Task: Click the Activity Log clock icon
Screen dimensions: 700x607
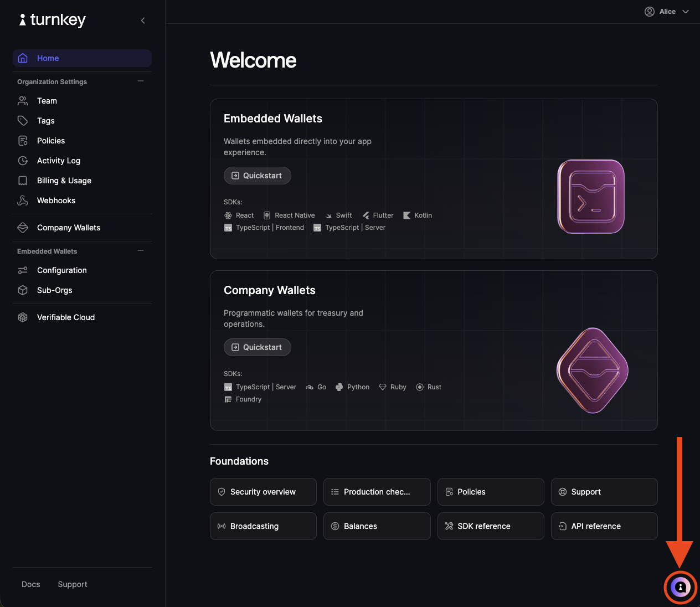Action: (23, 161)
